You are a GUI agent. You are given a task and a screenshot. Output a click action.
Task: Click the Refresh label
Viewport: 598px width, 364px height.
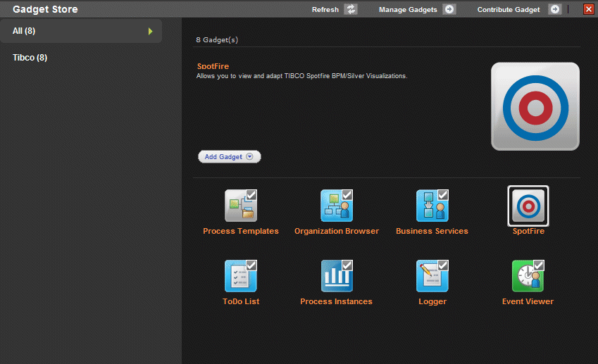(x=325, y=10)
